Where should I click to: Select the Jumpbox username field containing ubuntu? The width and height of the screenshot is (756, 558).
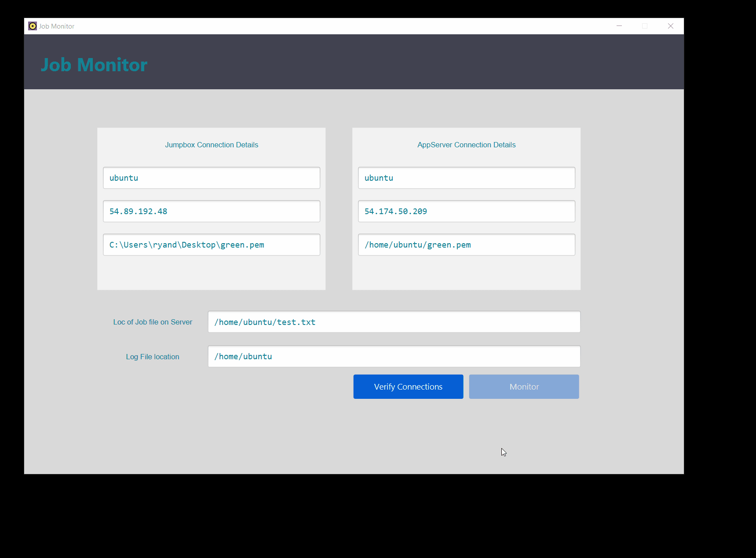211,178
